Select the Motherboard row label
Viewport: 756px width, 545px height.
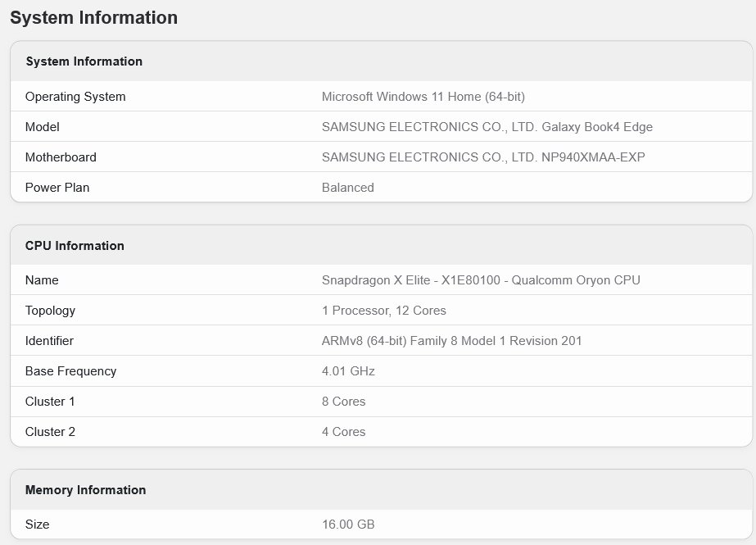pos(61,157)
